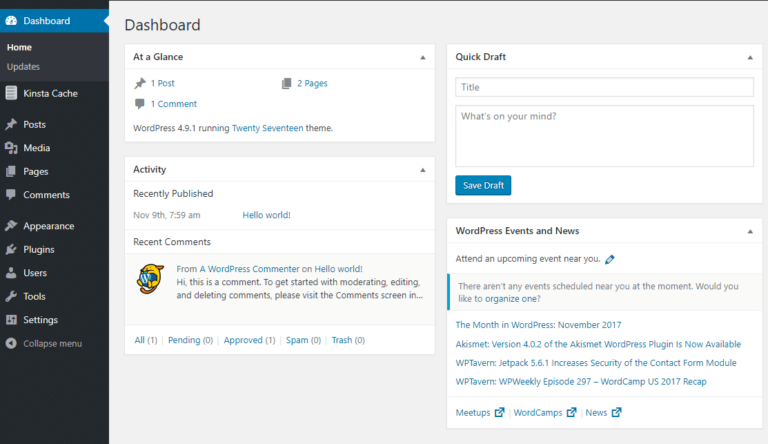Open Media via its sidebar icon
The image size is (768, 444).
[x=11, y=148]
